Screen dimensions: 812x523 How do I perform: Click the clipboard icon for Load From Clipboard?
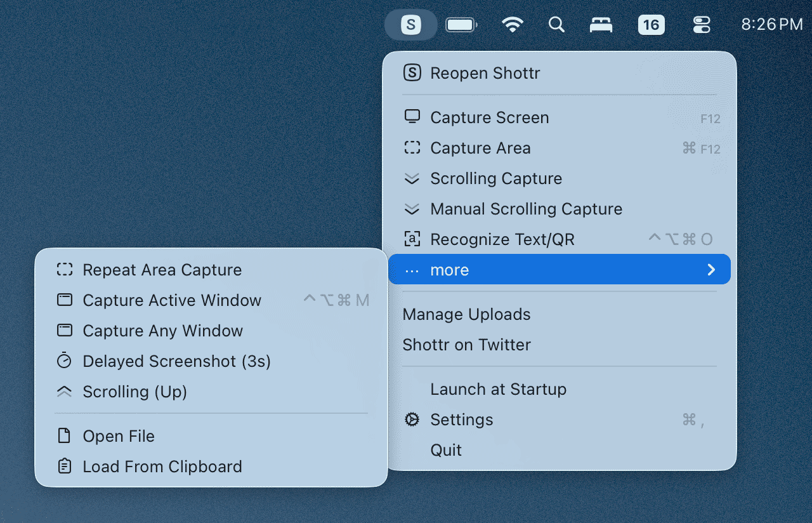tap(65, 467)
